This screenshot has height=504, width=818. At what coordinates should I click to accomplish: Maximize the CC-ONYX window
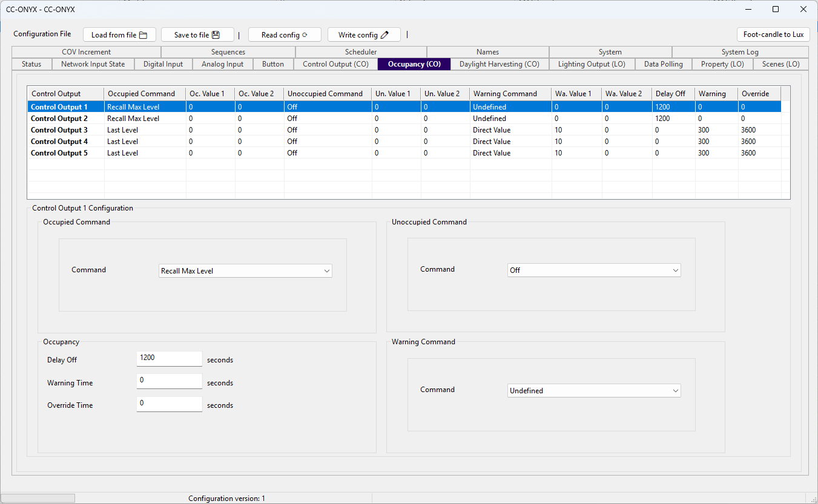coord(776,9)
